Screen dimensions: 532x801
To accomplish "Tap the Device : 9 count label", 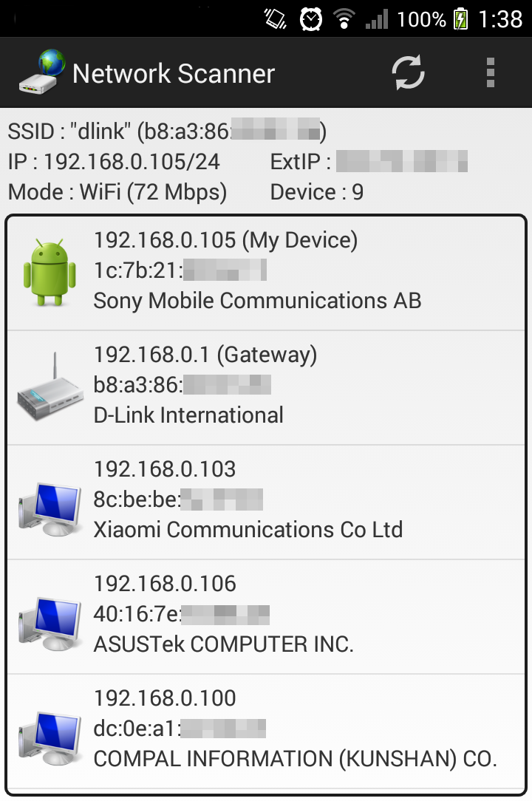I will click(x=317, y=192).
